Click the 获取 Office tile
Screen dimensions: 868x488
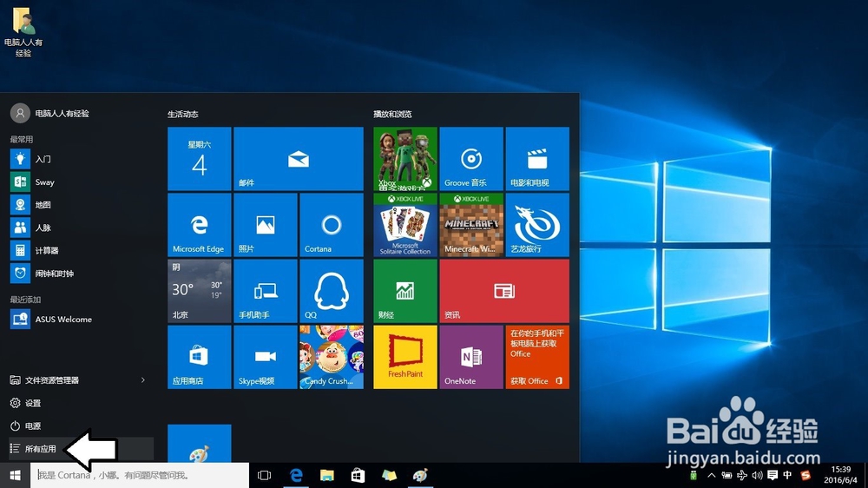(537, 357)
